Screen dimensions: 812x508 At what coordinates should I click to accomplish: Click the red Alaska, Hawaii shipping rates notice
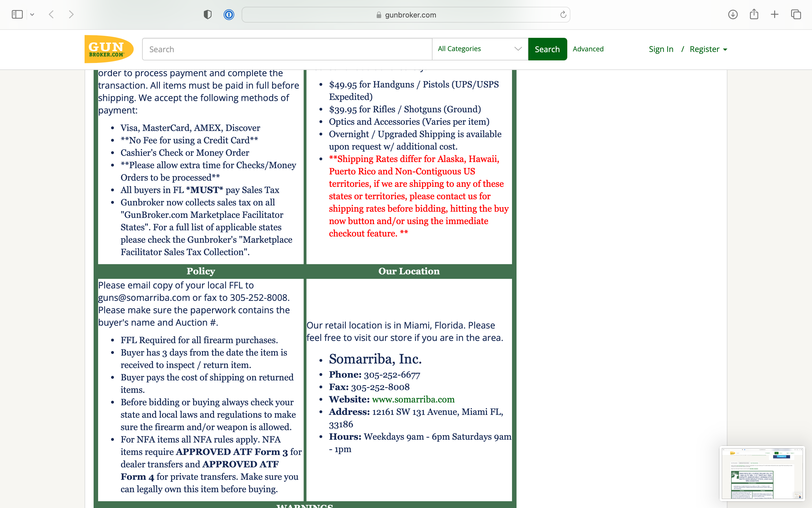pyautogui.click(x=419, y=196)
